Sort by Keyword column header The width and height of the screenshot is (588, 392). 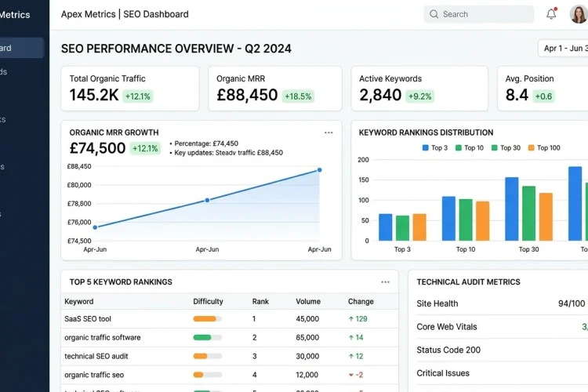[x=79, y=302]
